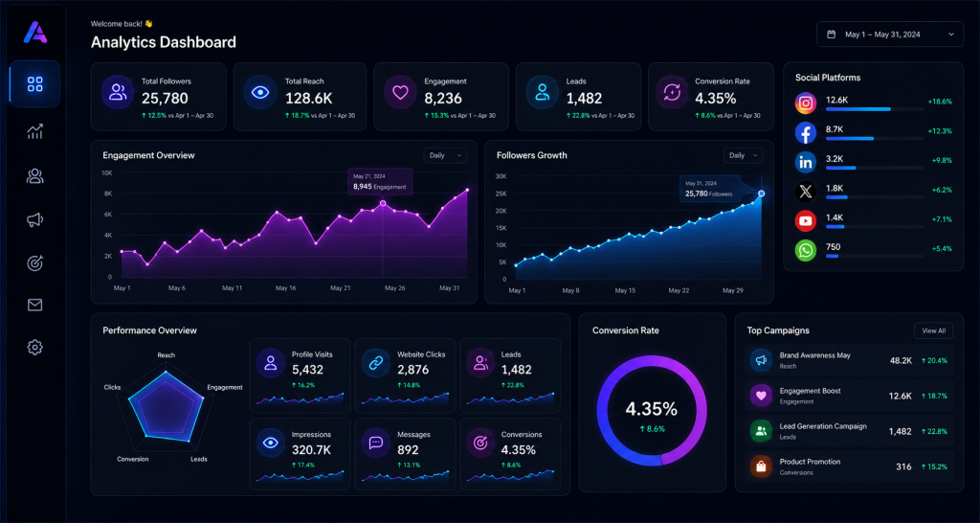The image size is (980, 523).
Task: Click the 4.35% conversion donut chart
Action: 652,410
